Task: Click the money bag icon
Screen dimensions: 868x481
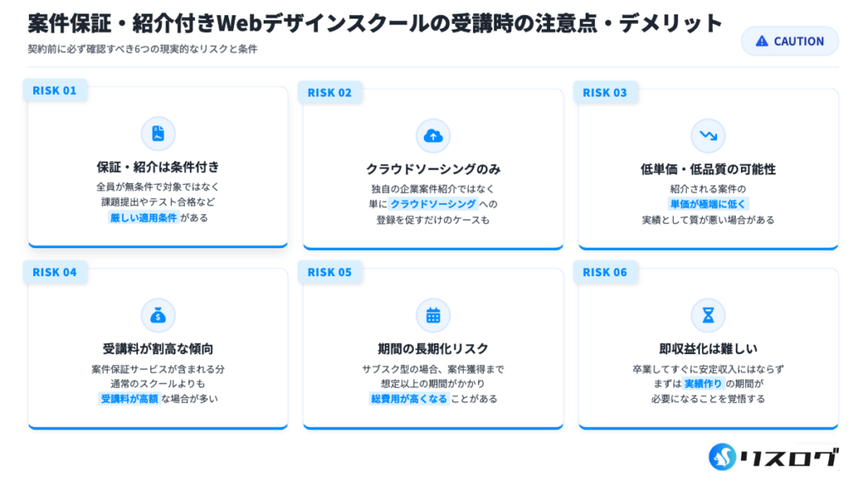Action: pos(158,316)
